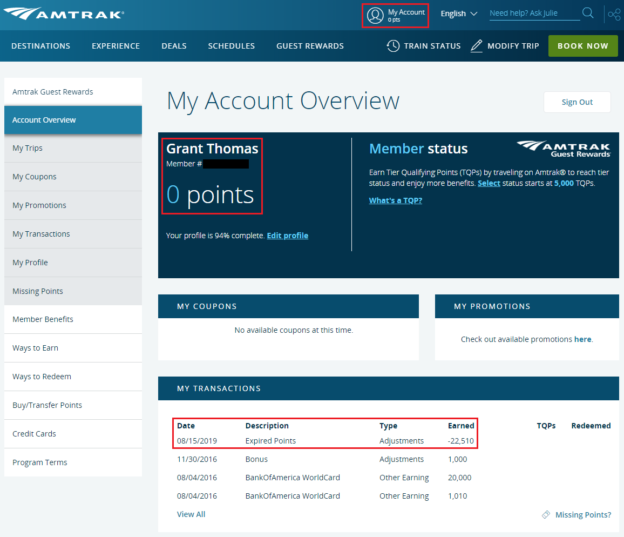The height and width of the screenshot is (537, 624).
Task: Click the Missing Points? link
Action: point(583,515)
